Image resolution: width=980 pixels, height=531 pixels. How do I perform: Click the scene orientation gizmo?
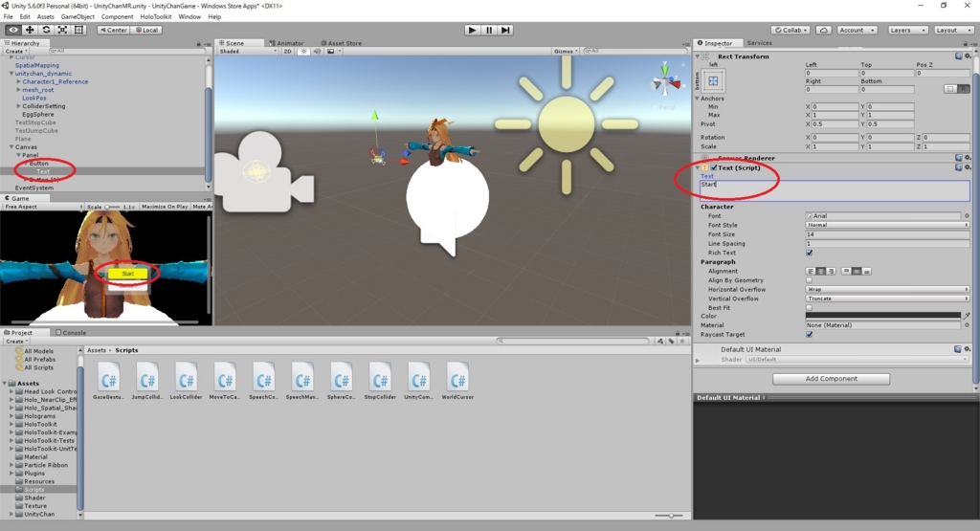click(666, 80)
